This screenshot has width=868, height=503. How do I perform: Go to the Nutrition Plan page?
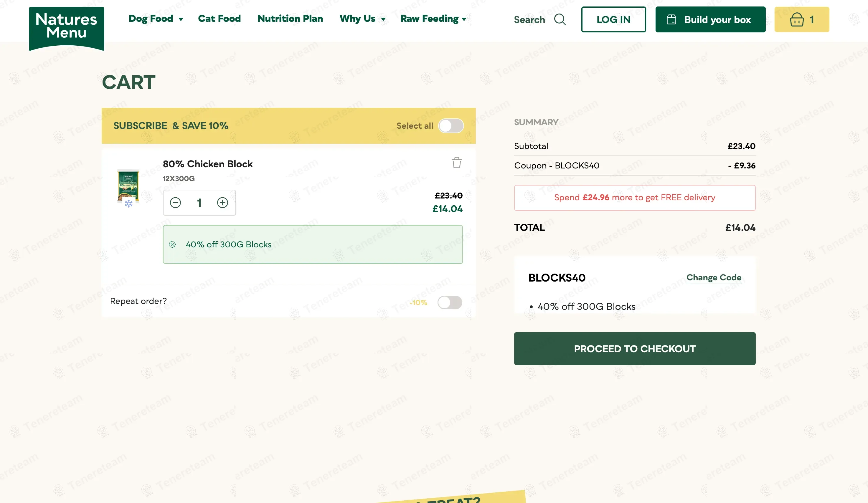[x=290, y=19]
